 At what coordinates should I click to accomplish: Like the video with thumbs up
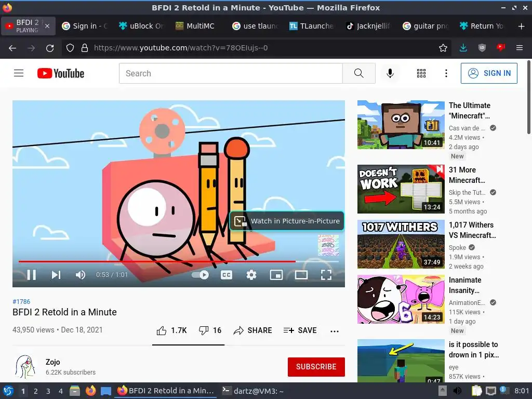tap(171, 330)
